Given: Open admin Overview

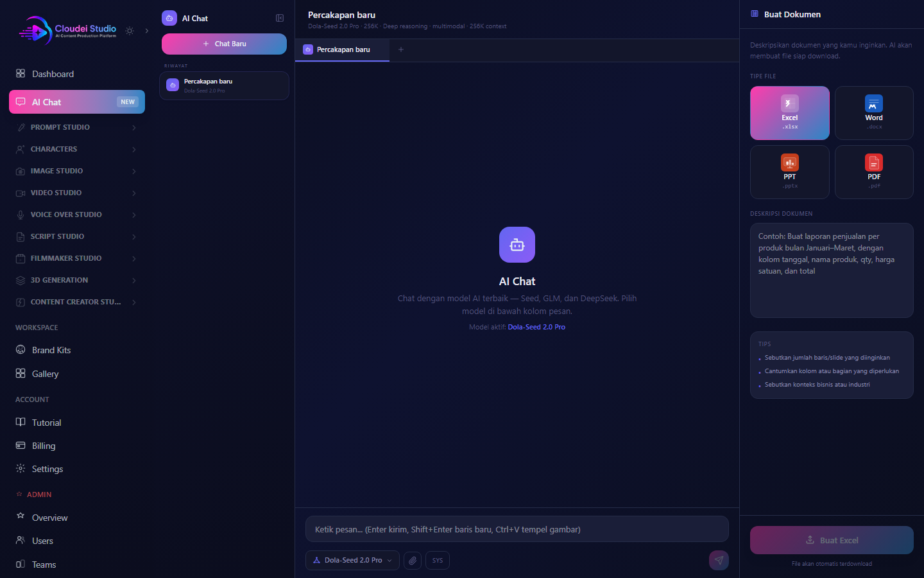Looking at the screenshot, I should point(77,518).
